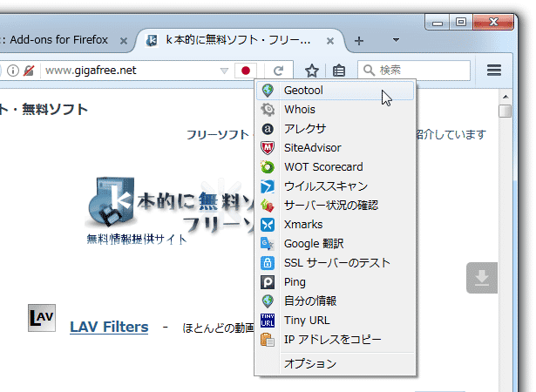Choose Google 翻訳 in the menu
Screen dimensions: 536x392
(x=335, y=244)
